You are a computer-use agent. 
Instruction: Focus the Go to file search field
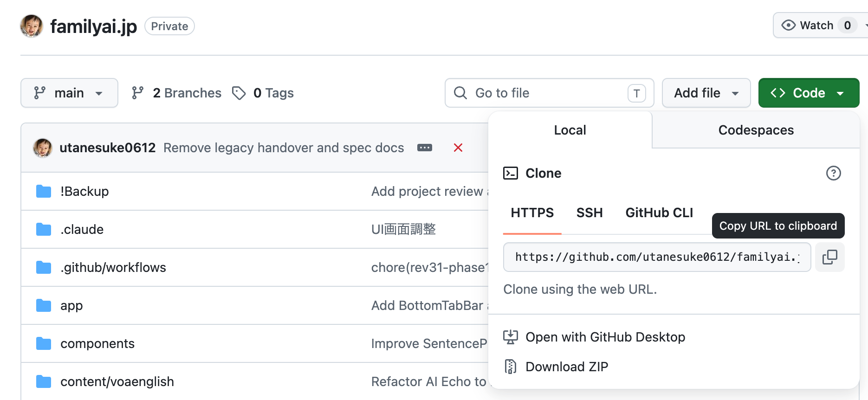tap(550, 93)
